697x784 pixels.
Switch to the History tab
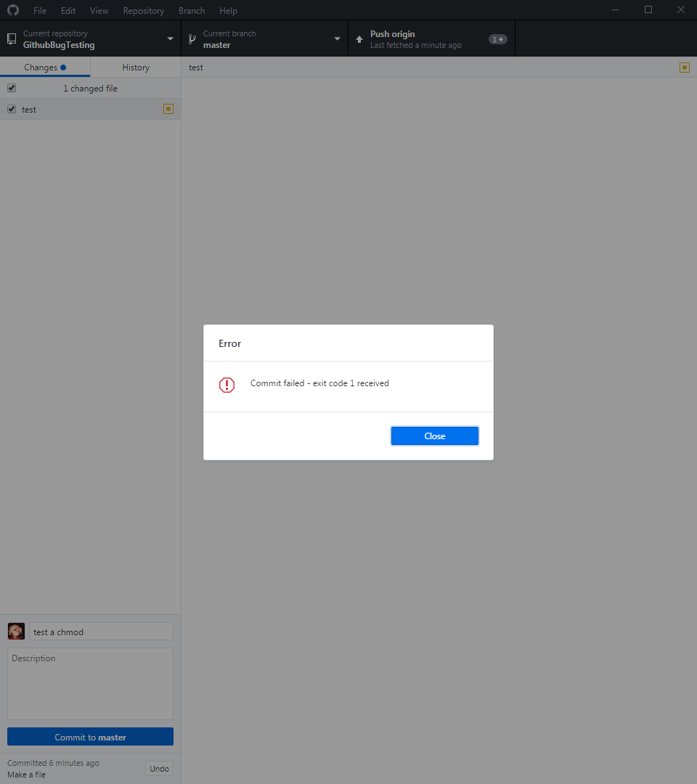click(136, 67)
